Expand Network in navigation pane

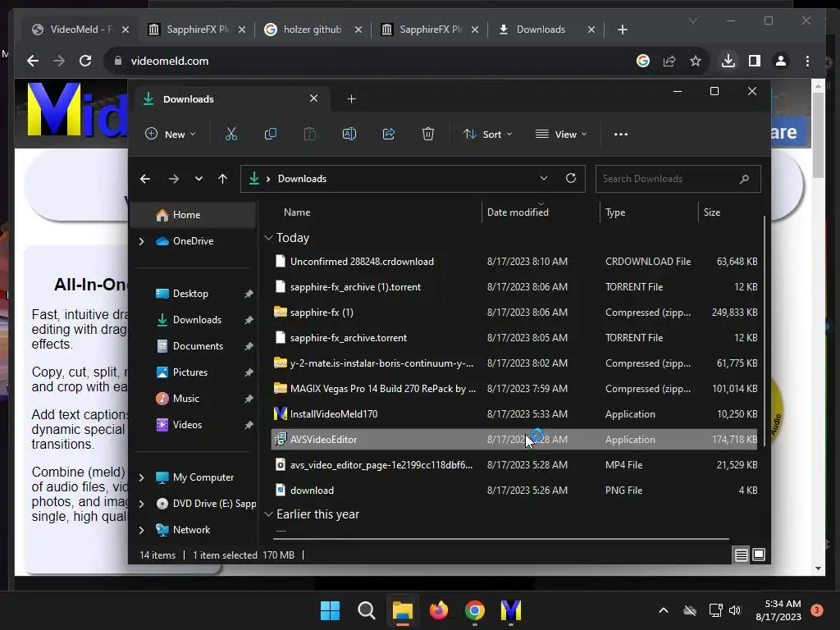click(141, 531)
